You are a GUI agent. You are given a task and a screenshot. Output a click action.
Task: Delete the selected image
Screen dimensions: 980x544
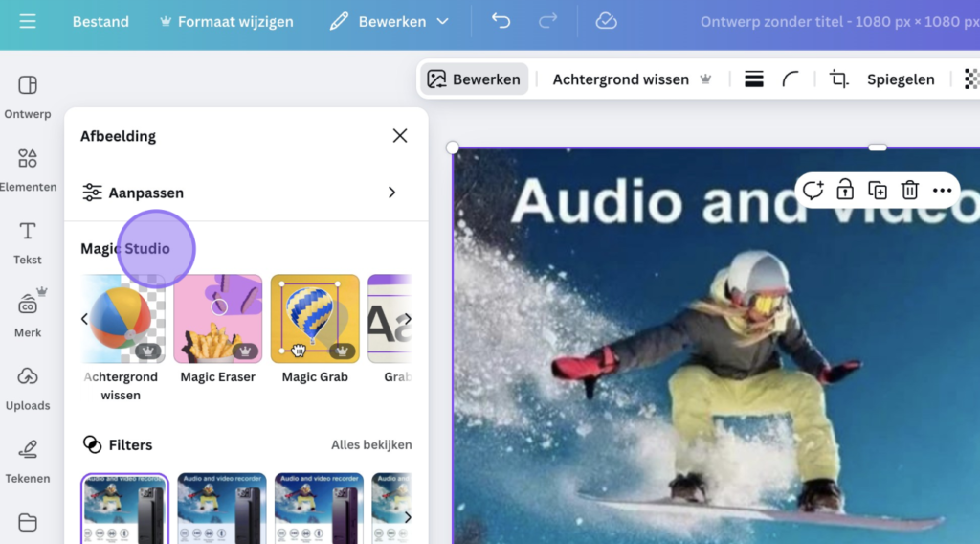pyautogui.click(x=910, y=190)
